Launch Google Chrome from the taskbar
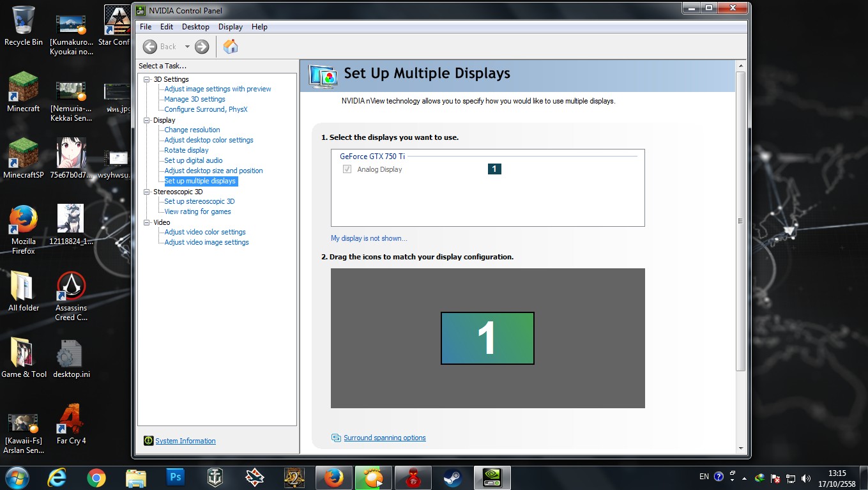Image resolution: width=868 pixels, height=490 pixels. coord(96,477)
